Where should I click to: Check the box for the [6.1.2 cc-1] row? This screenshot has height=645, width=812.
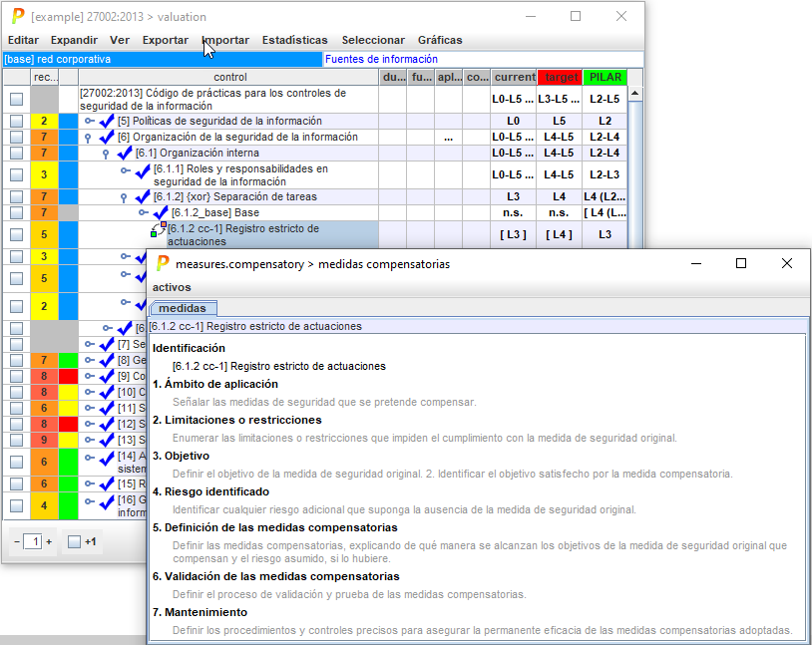(16, 235)
